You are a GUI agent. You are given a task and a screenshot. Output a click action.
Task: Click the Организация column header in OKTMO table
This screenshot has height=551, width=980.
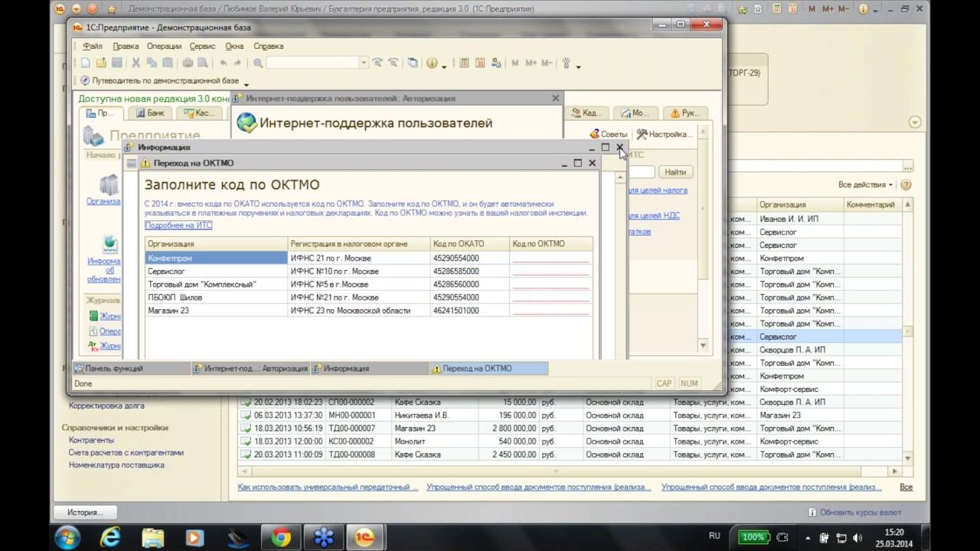point(216,244)
